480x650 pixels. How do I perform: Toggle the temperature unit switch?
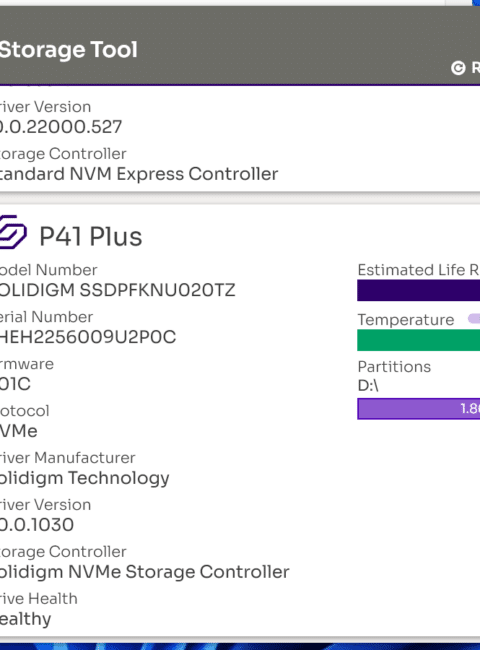coord(474,319)
